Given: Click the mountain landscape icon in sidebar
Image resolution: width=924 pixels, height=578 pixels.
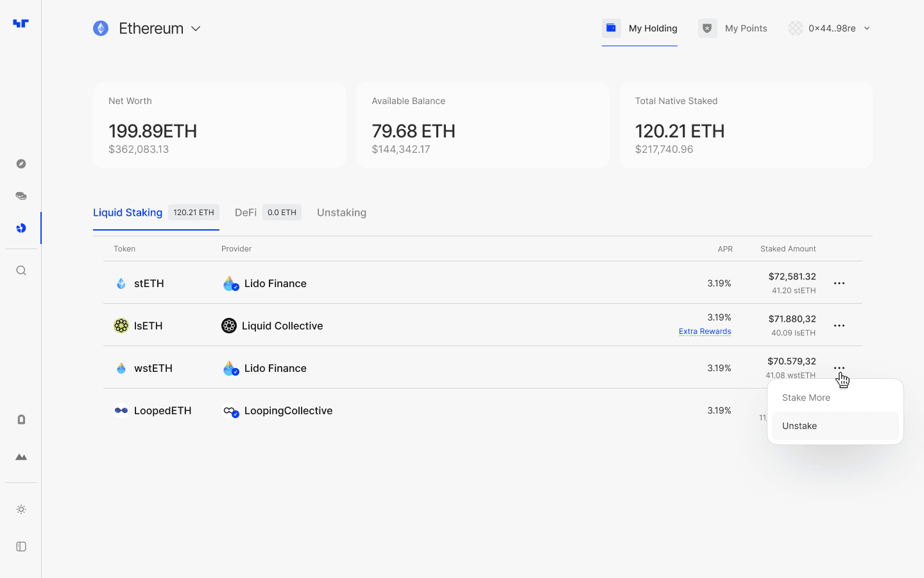Looking at the screenshot, I should pos(21,457).
